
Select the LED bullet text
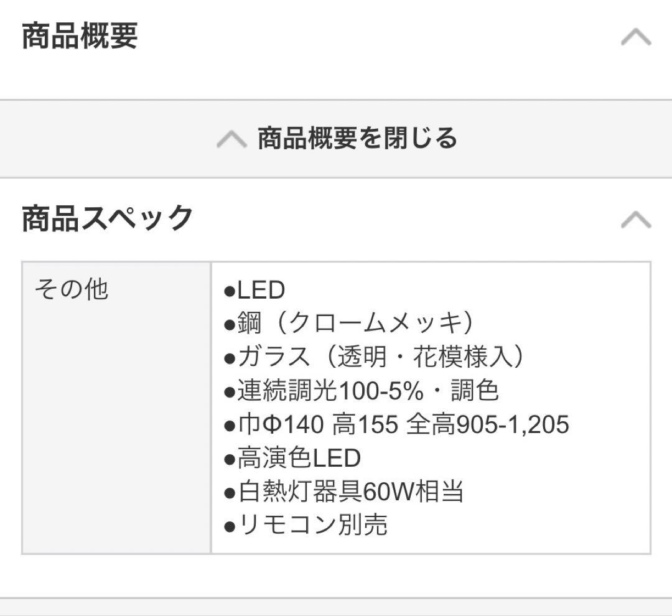pyautogui.click(x=255, y=289)
